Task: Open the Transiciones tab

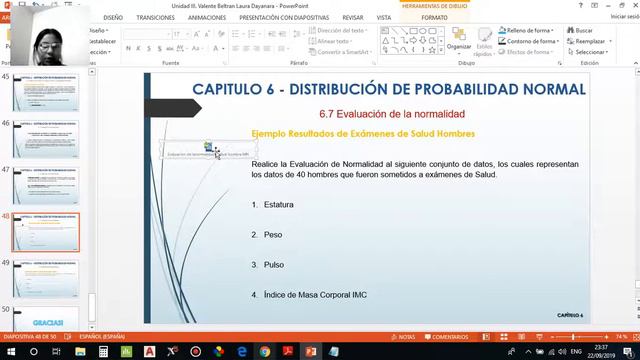Action: point(155,18)
